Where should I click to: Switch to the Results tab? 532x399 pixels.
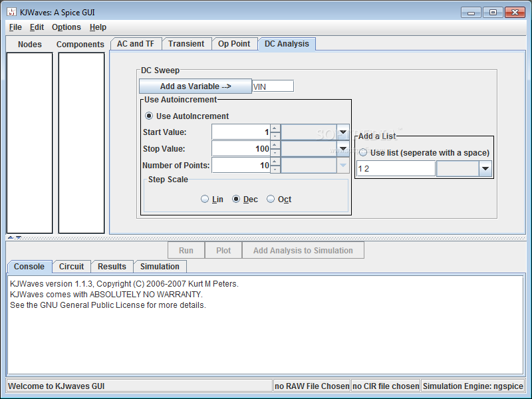[112, 267]
